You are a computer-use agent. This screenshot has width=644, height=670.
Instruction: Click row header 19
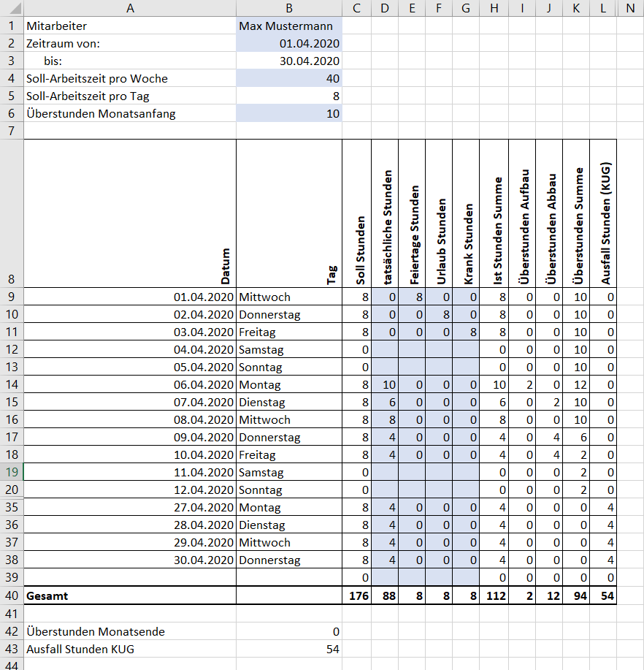coord(12,472)
